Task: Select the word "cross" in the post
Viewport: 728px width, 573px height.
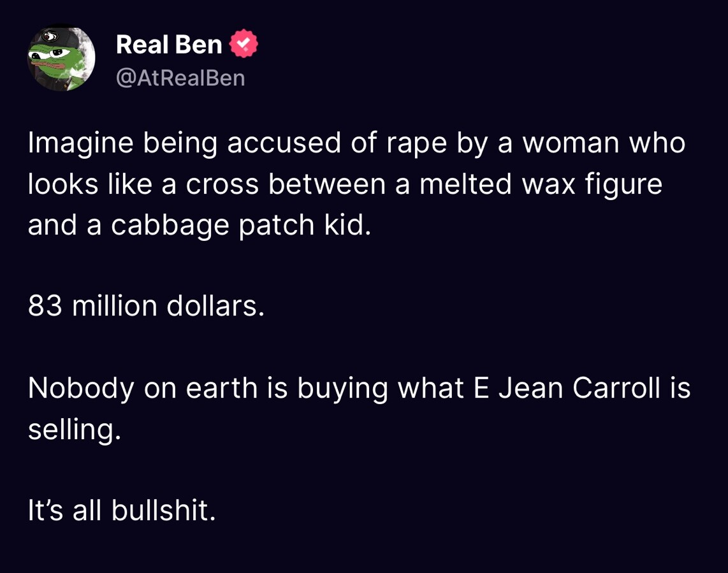Action: (222, 184)
